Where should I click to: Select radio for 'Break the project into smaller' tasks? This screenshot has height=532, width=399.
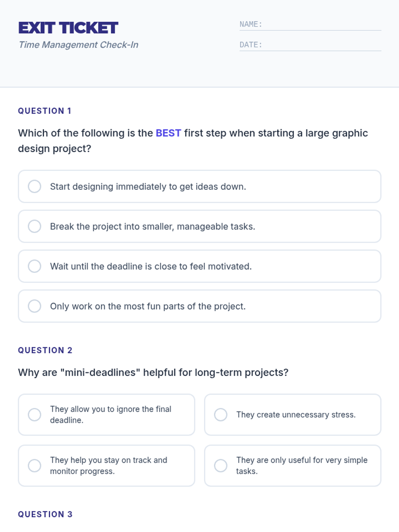35,226
